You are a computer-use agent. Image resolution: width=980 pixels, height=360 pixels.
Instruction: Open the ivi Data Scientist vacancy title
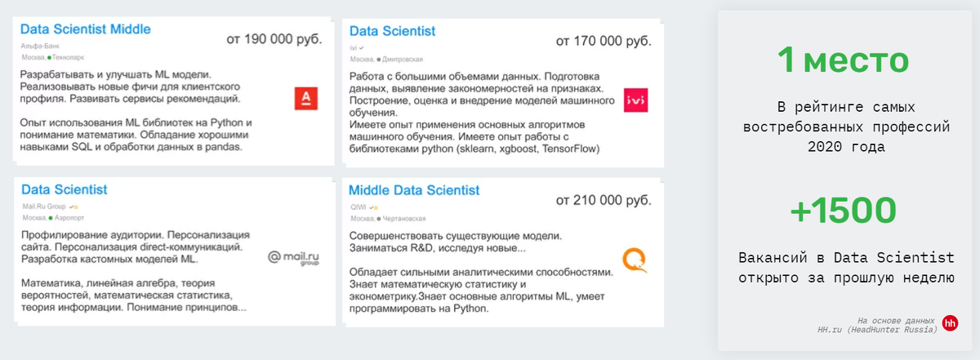(392, 31)
